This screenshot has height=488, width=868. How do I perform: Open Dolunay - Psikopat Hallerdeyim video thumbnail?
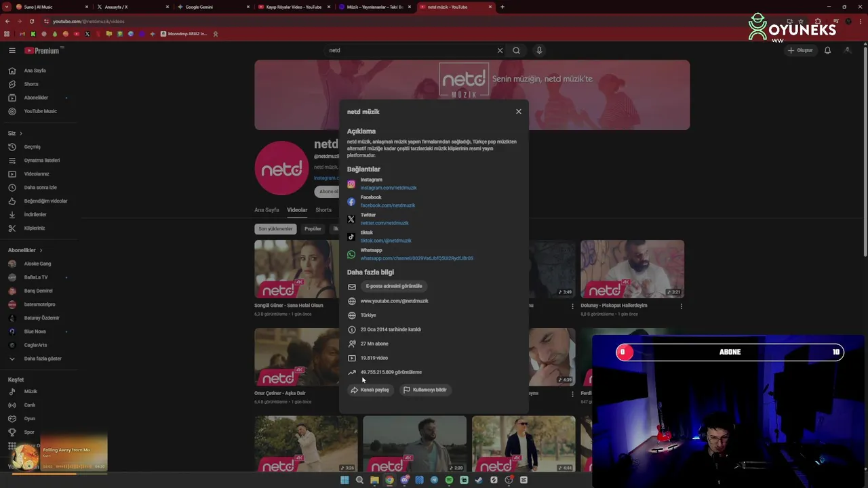[x=632, y=269]
